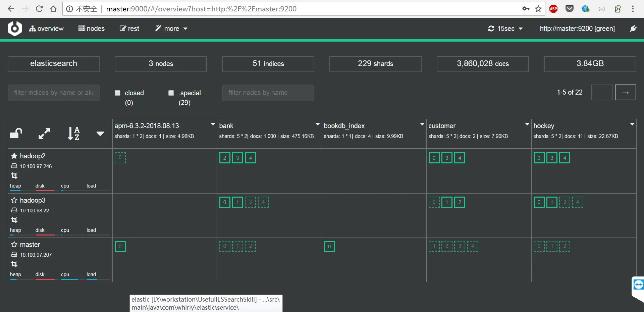The height and width of the screenshot is (312, 644).
Task: Go to next page of indices
Action: point(625,93)
